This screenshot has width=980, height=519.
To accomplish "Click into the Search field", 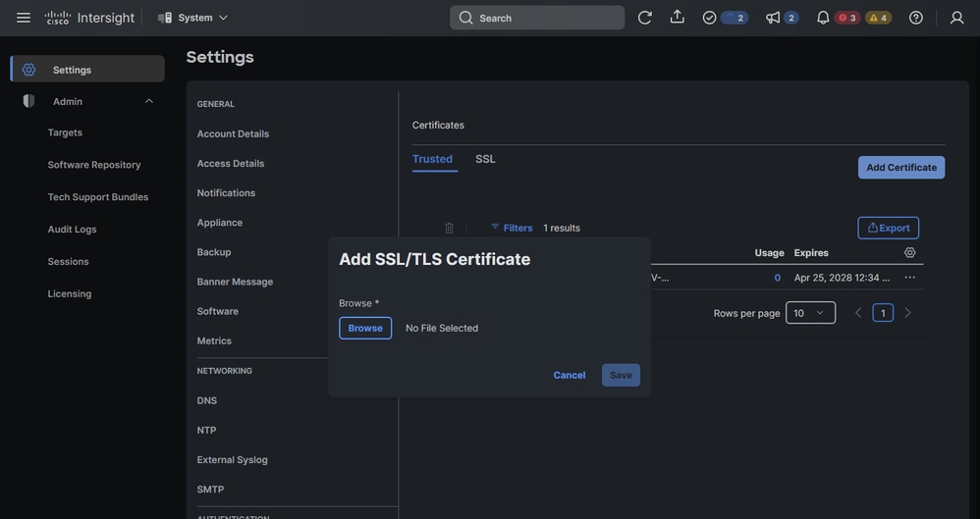I will click(x=537, y=18).
